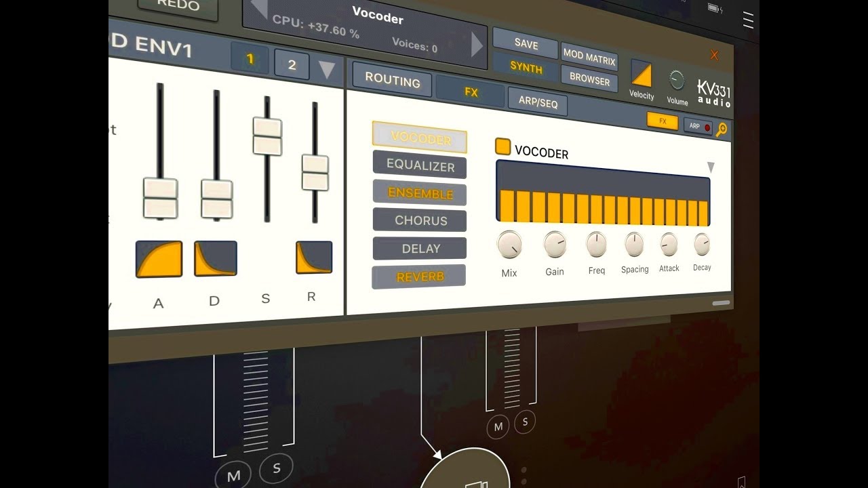
Task: Switch to the ARP/SEQ tab
Action: point(538,103)
